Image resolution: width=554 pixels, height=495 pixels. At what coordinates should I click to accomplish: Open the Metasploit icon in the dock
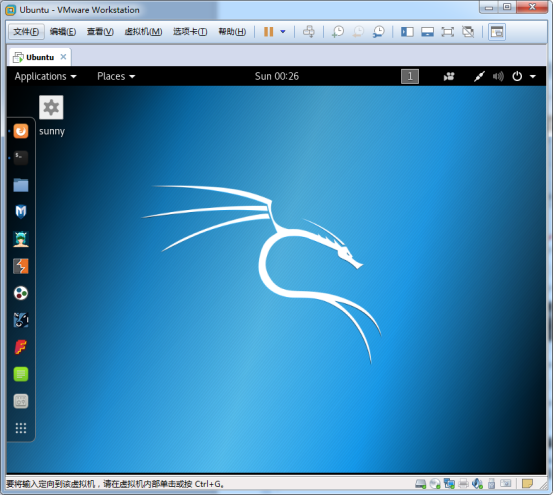[21, 212]
